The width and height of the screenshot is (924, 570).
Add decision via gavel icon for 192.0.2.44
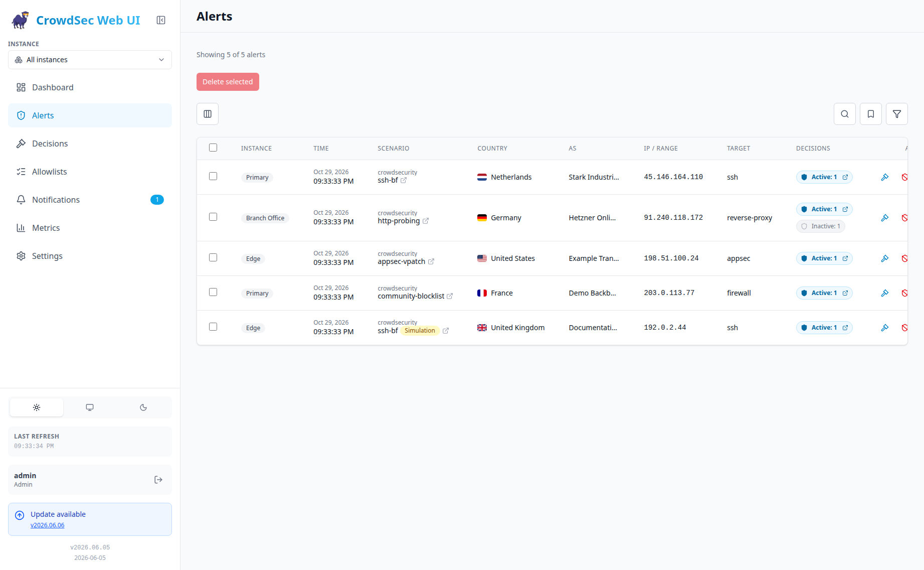[x=885, y=328]
